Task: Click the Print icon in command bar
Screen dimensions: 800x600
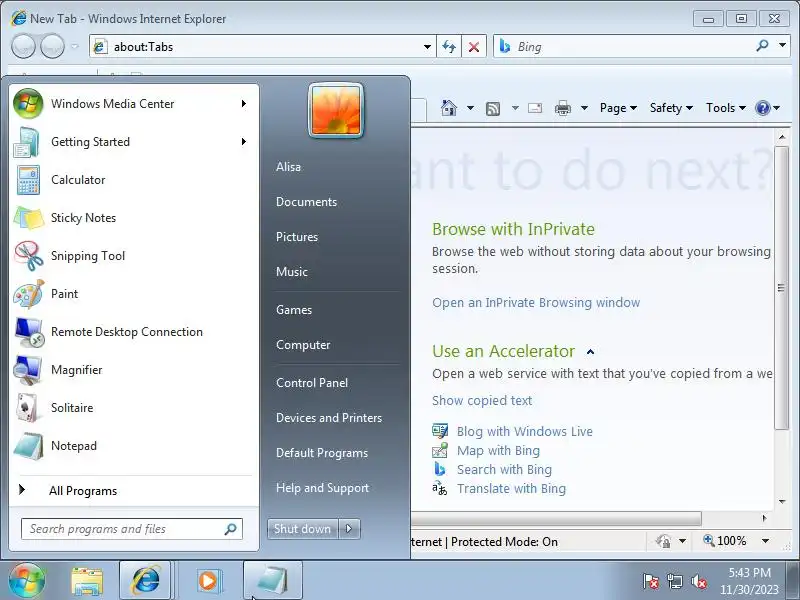Action: coord(563,108)
